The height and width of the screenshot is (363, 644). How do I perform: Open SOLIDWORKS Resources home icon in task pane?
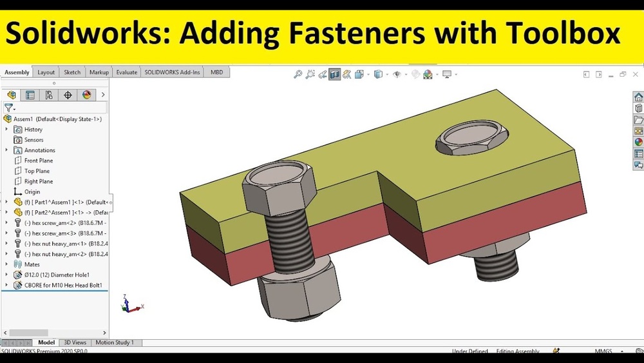pos(638,97)
